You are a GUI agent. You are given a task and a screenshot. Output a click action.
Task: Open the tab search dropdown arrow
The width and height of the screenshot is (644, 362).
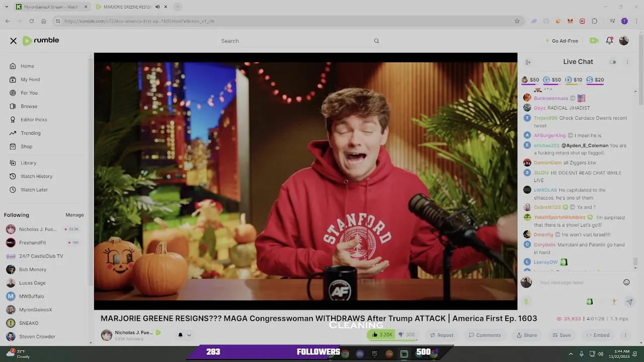(7, 7)
